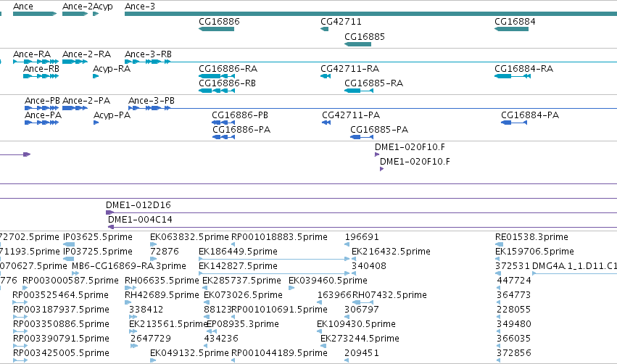617x364 pixels.
Task: Click the CG42711 gene label
Action: click(341, 22)
